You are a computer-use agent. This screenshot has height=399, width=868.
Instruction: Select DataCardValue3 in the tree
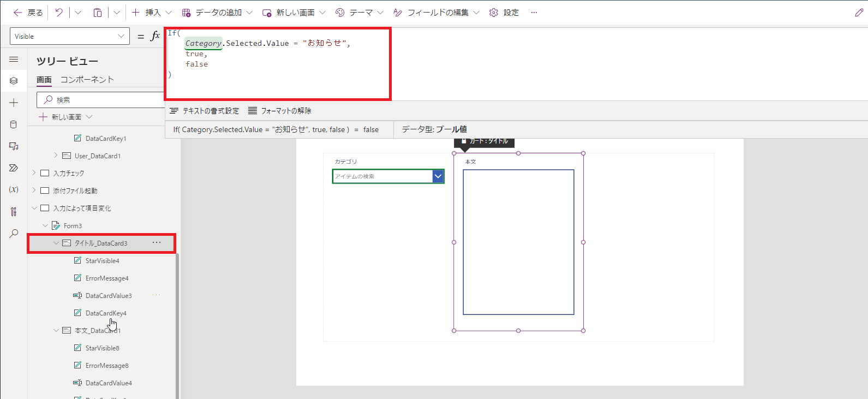pyautogui.click(x=109, y=296)
